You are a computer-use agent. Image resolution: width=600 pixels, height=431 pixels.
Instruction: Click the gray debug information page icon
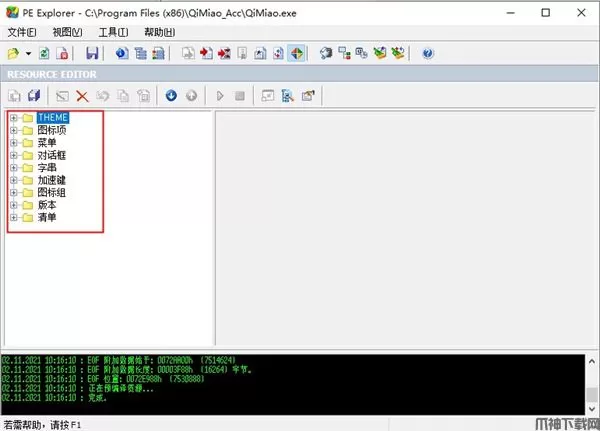tap(242, 53)
